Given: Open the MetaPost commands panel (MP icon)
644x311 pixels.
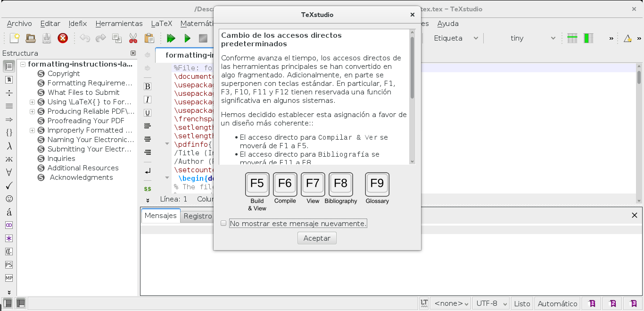Looking at the screenshot, I should 9,278.
